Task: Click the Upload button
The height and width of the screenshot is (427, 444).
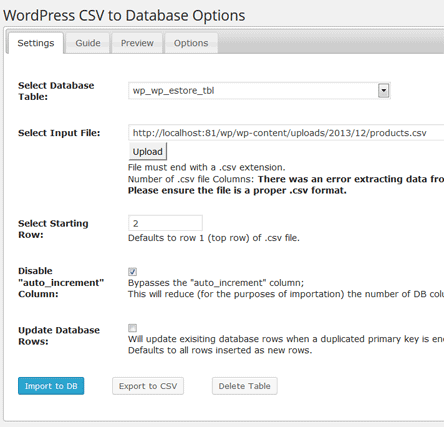Action: pyautogui.click(x=148, y=152)
